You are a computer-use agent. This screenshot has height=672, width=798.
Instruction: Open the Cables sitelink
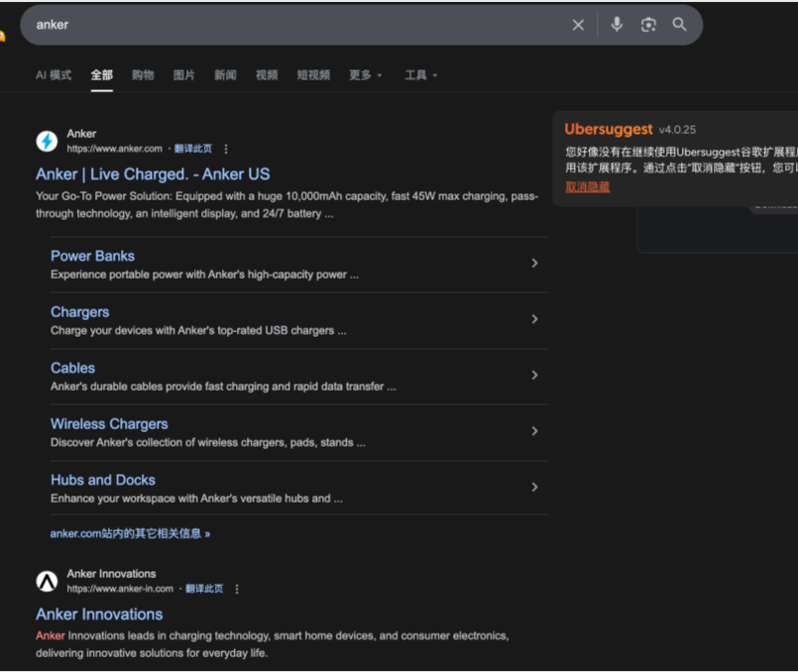click(72, 368)
